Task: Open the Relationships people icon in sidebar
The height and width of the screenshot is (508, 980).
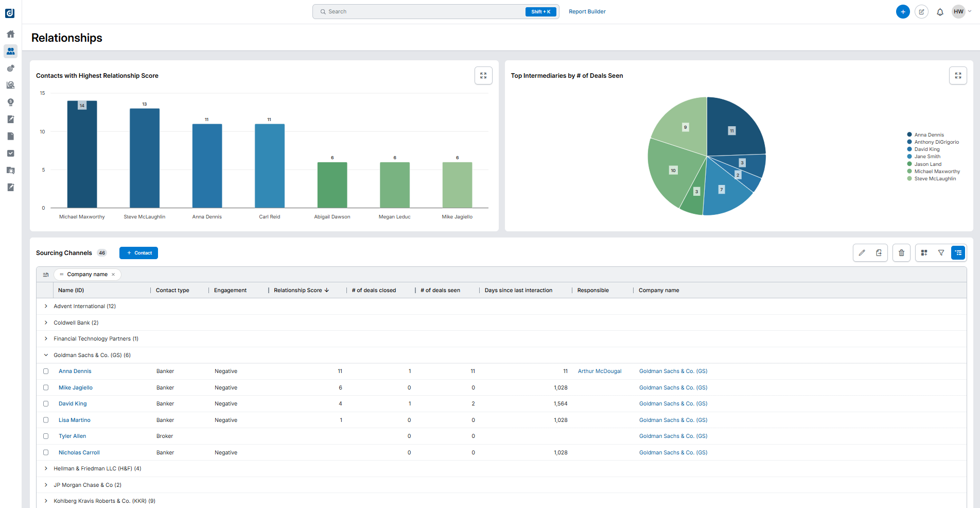Action: tap(10, 51)
